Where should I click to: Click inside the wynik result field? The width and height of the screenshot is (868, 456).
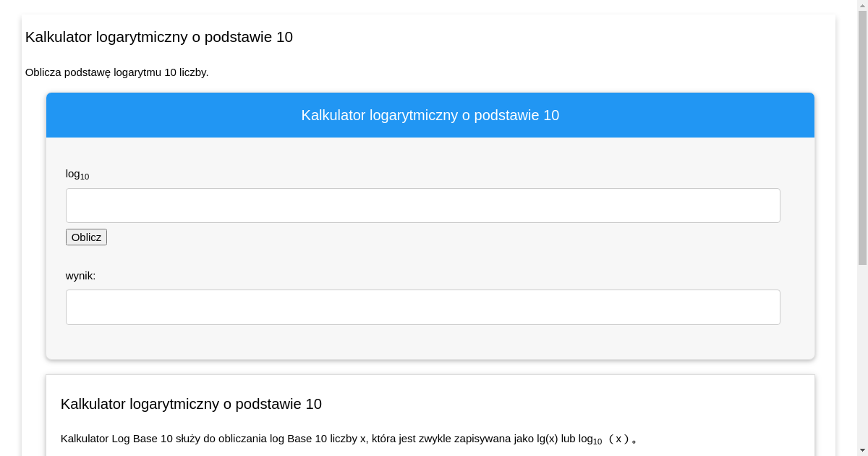pyautogui.click(x=422, y=307)
